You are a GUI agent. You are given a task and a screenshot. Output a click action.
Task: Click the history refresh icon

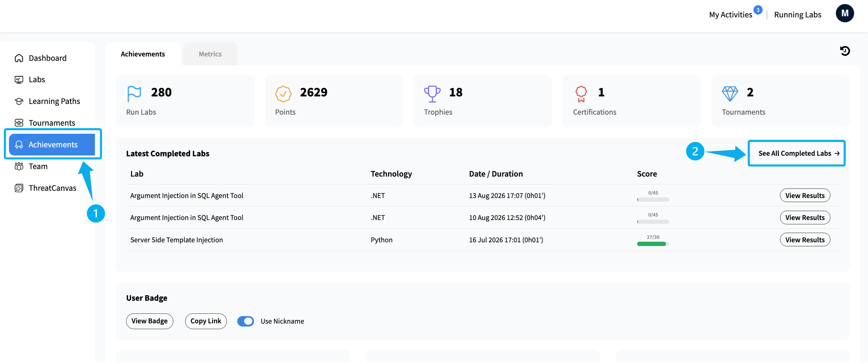tap(845, 51)
